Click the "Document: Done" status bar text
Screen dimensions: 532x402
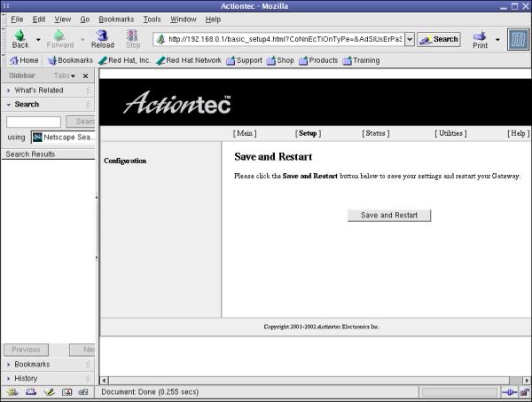150,392
